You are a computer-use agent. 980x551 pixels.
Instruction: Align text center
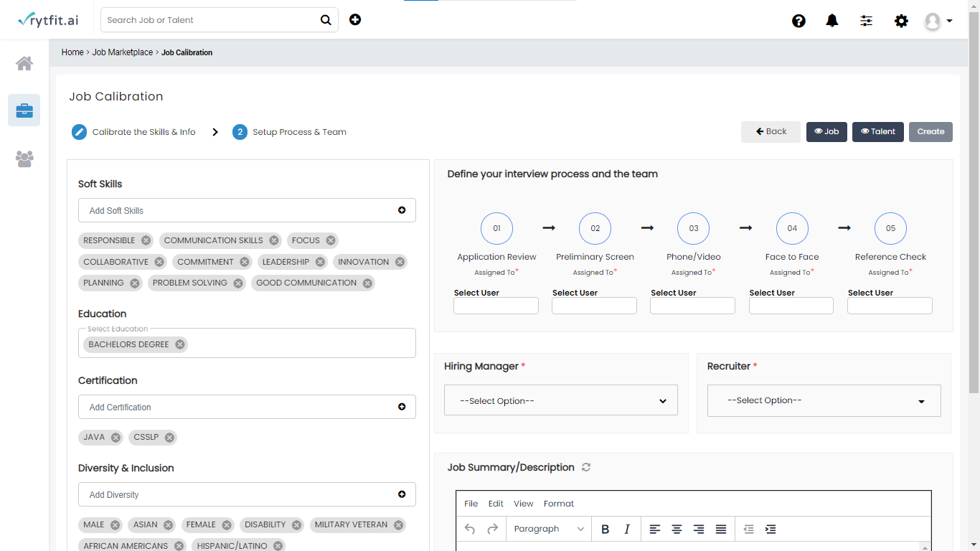tap(677, 529)
